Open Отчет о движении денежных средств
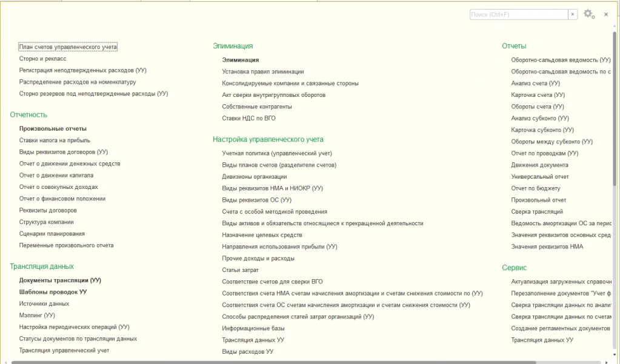Image resolution: width=620 pixels, height=364 pixels. 70,164
